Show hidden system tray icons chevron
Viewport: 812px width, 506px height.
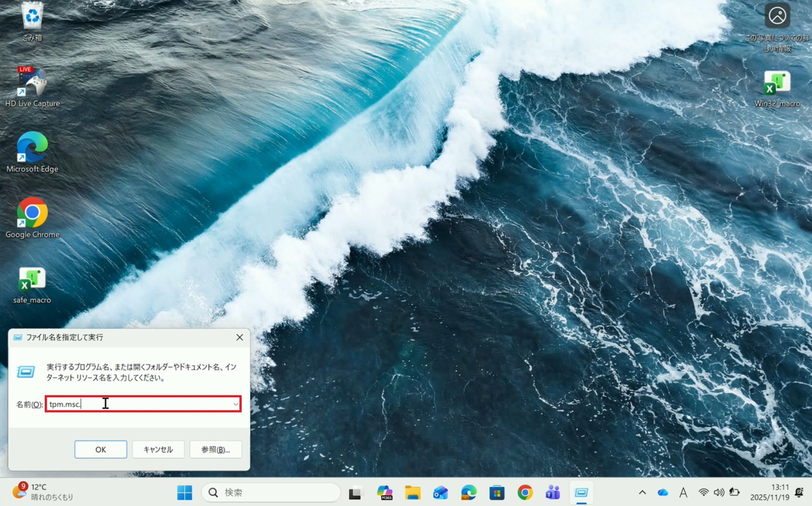(642, 492)
